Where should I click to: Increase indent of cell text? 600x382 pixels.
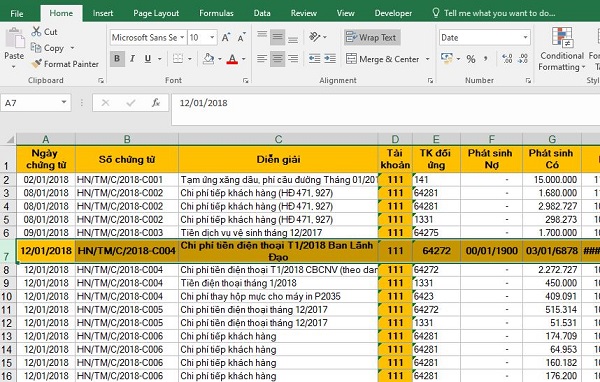click(x=330, y=59)
